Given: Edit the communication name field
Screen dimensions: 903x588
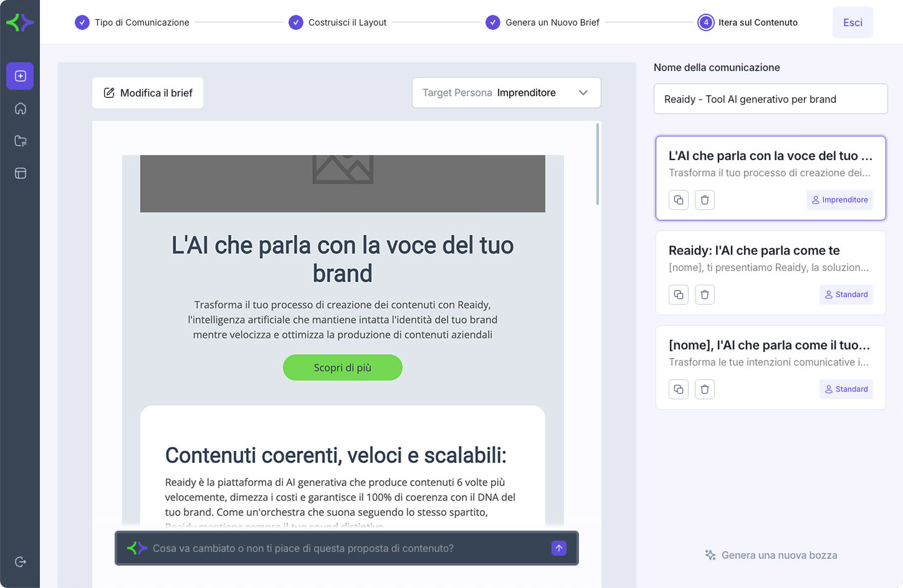Looking at the screenshot, I should [771, 99].
